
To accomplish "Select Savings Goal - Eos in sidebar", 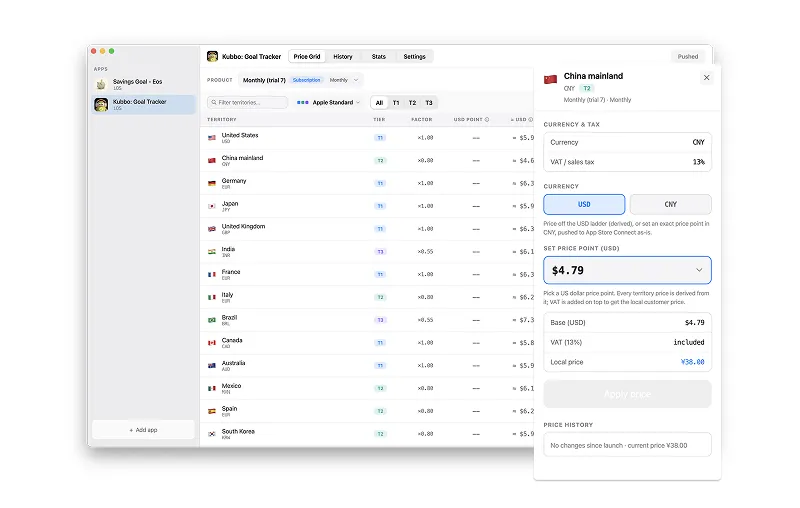I will click(143, 84).
